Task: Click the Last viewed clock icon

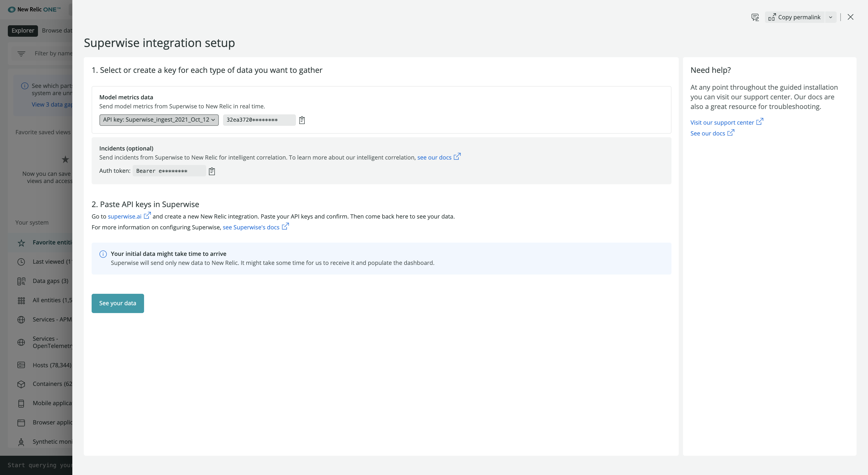Action: pyautogui.click(x=21, y=262)
